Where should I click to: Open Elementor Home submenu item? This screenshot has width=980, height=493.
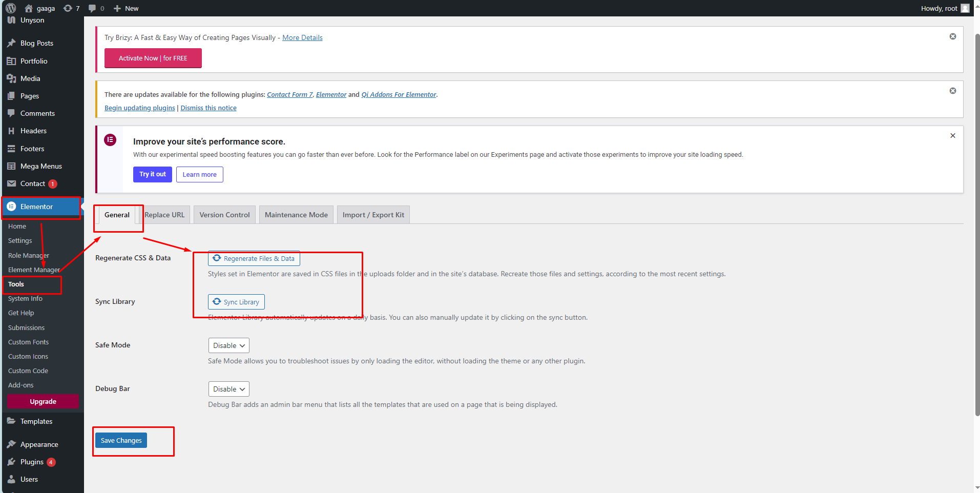[x=17, y=226]
